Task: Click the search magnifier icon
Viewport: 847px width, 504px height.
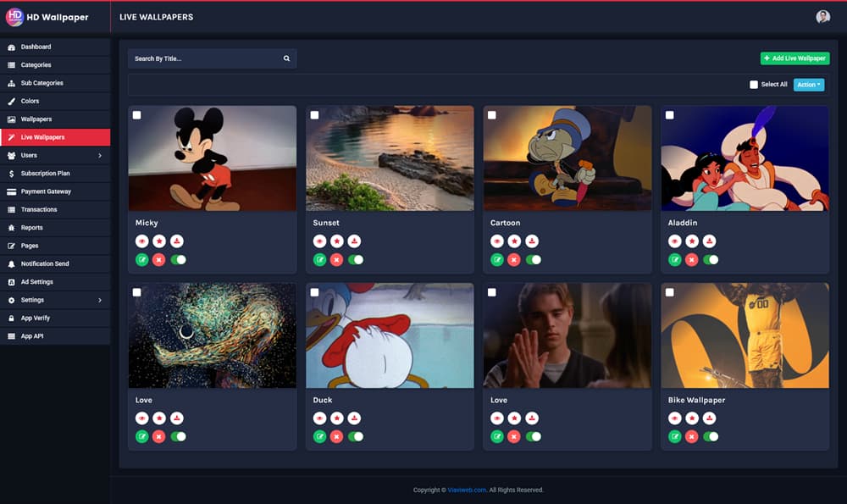Action: tap(287, 58)
